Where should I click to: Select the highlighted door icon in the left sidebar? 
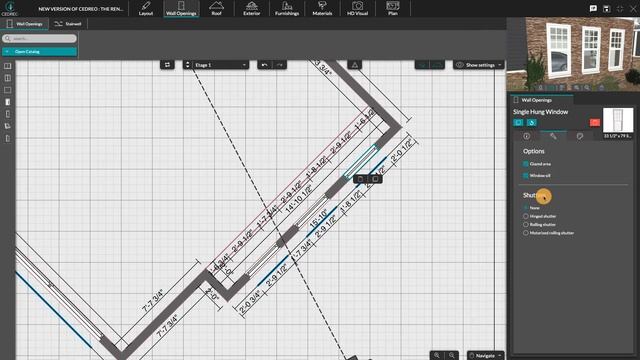pyautogui.click(x=8, y=102)
